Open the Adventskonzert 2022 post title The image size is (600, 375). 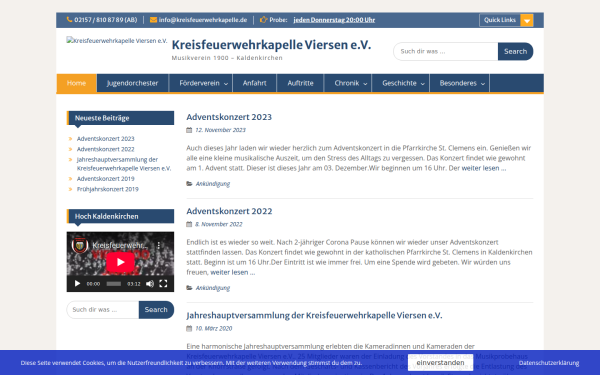[229, 211]
